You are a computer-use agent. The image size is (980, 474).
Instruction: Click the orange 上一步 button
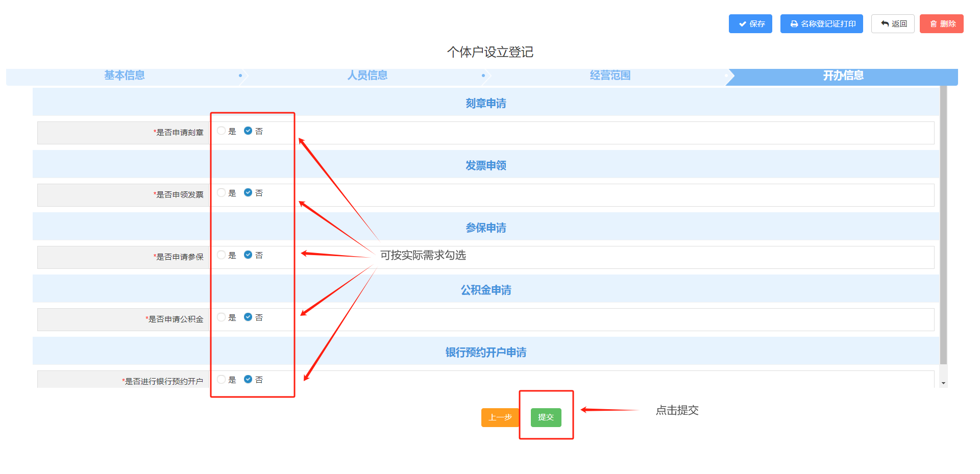click(500, 417)
